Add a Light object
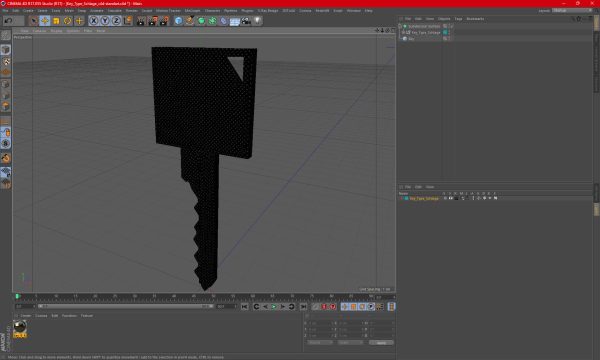 point(258,21)
